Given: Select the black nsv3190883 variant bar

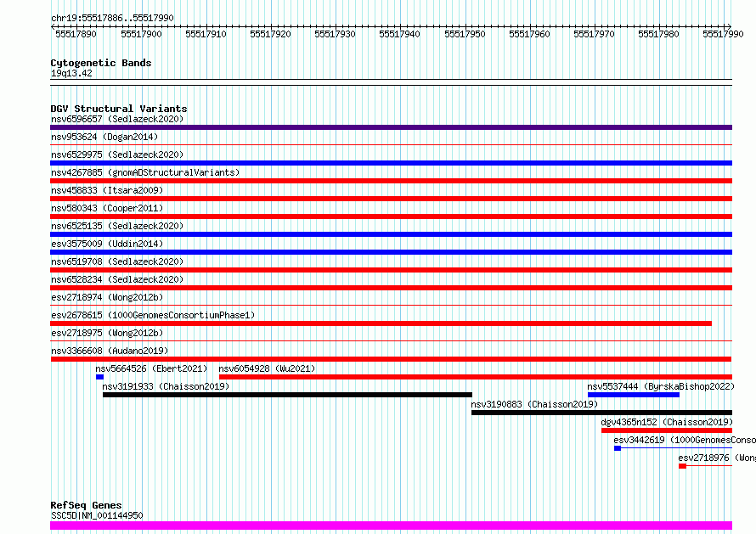Looking at the screenshot, I should click(x=601, y=413).
